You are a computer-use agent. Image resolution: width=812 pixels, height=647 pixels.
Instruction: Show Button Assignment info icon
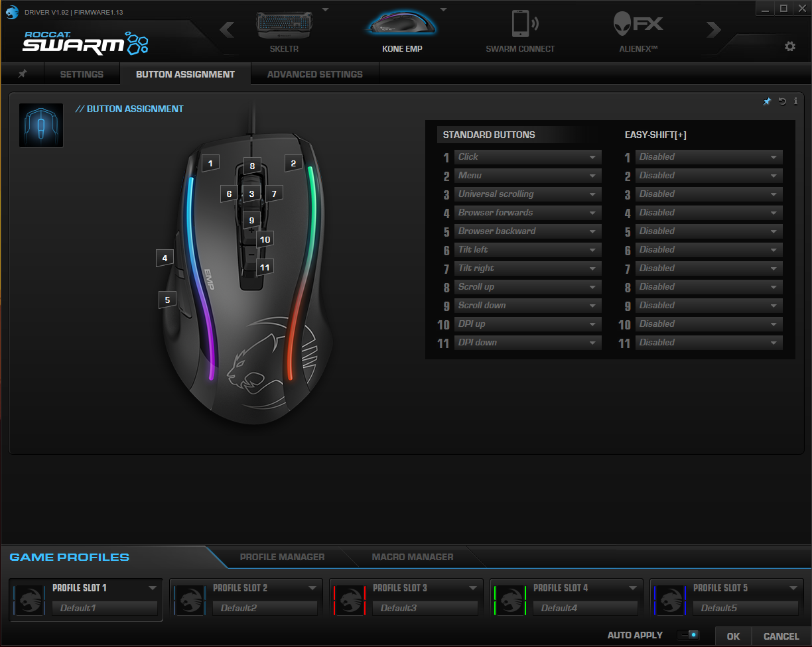coord(795,101)
